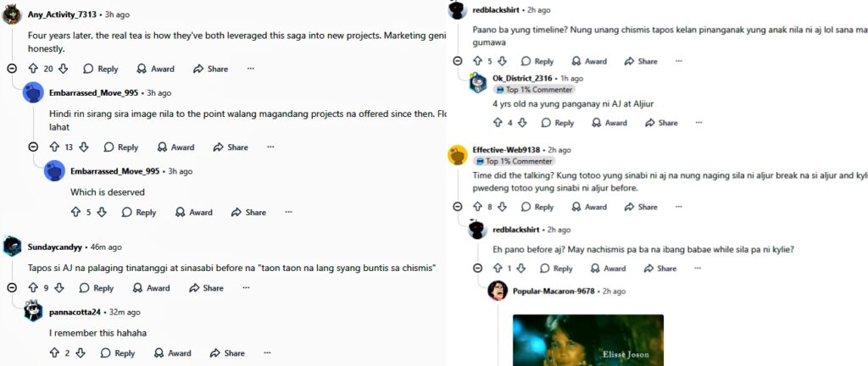The width and height of the screenshot is (868, 366).
Task: Open more options on Any_Activity_7313's comment
Action: click(250, 69)
